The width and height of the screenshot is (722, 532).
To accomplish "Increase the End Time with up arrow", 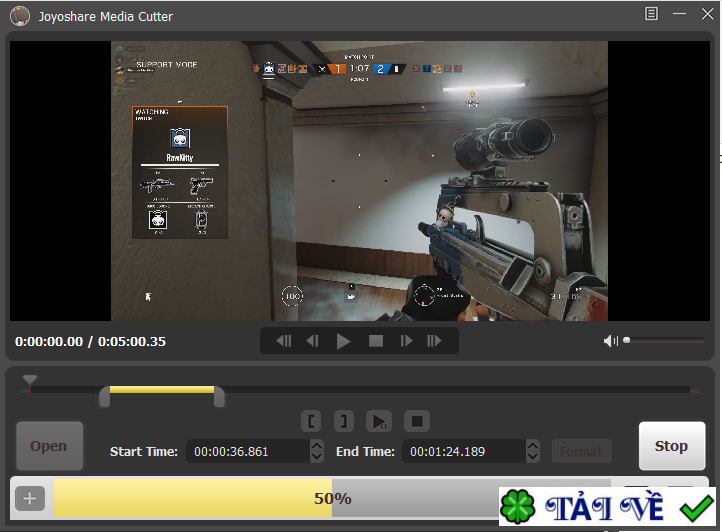I will [533, 445].
